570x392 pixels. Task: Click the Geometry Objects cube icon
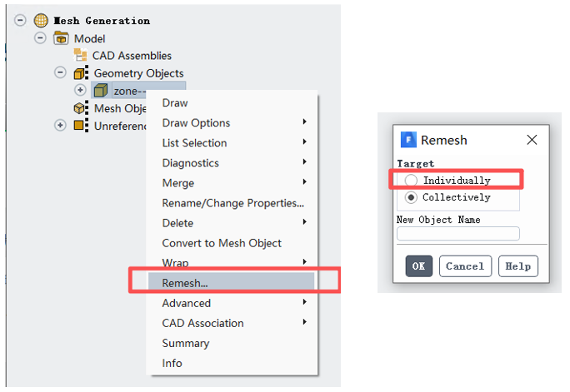tap(81, 73)
